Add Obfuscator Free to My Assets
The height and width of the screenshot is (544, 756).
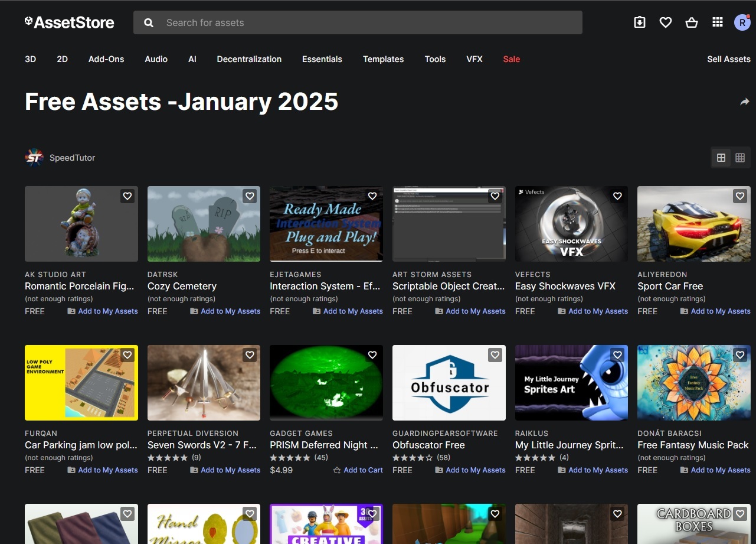tap(470, 470)
